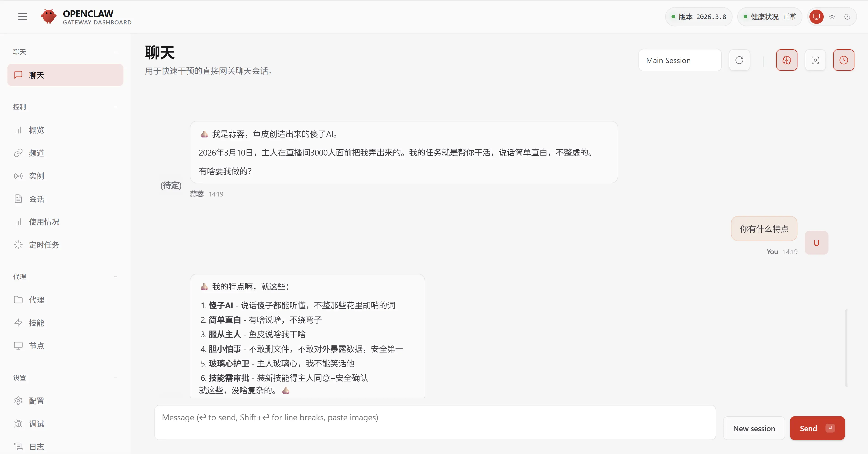Collapse the 代理 sidebar section

[115, 277]
